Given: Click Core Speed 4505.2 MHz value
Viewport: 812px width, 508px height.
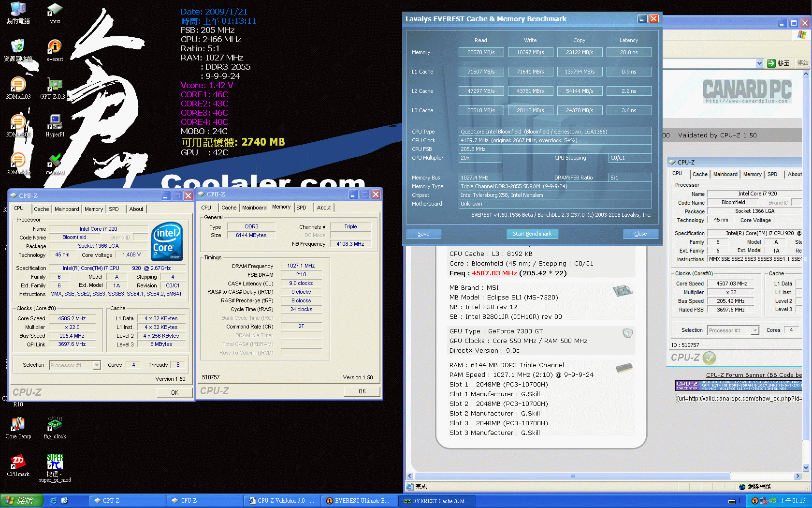Looking at the screenshot, I should point(72,319).
